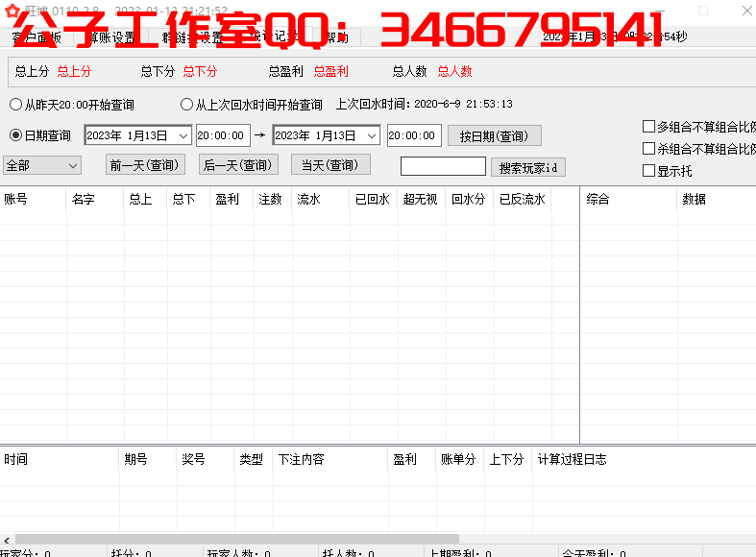
Task: Click the horizontal scrollbar thumb
Action: click(237, 539)
